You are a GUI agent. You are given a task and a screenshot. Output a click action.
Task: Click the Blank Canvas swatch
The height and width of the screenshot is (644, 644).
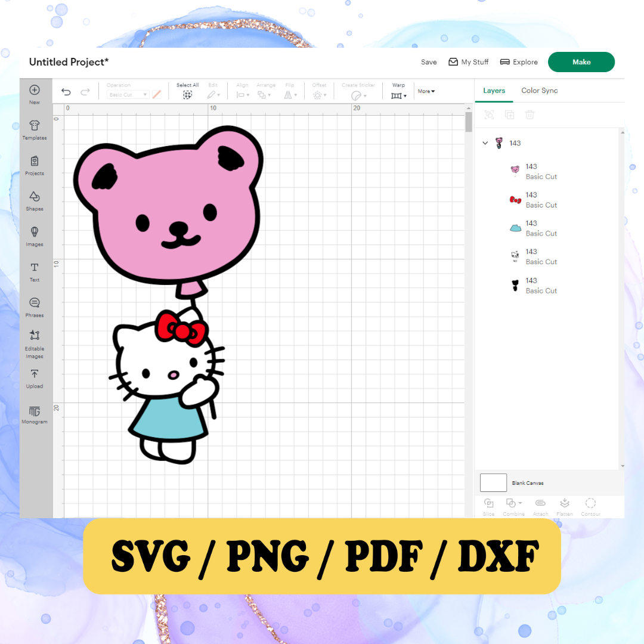[493, 482]
